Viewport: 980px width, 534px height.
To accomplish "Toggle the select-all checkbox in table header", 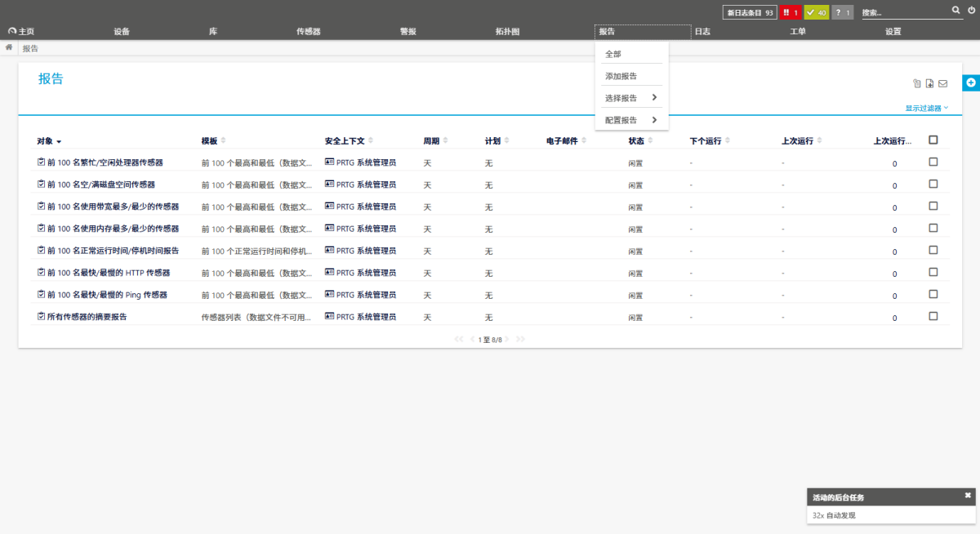I will pyautogui.click(x=933, y=140).
